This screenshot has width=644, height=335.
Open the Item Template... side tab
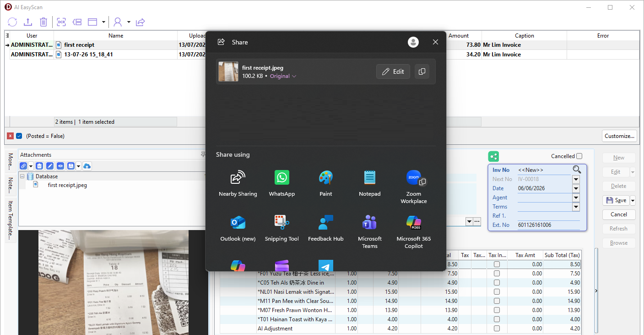[10, 220]
